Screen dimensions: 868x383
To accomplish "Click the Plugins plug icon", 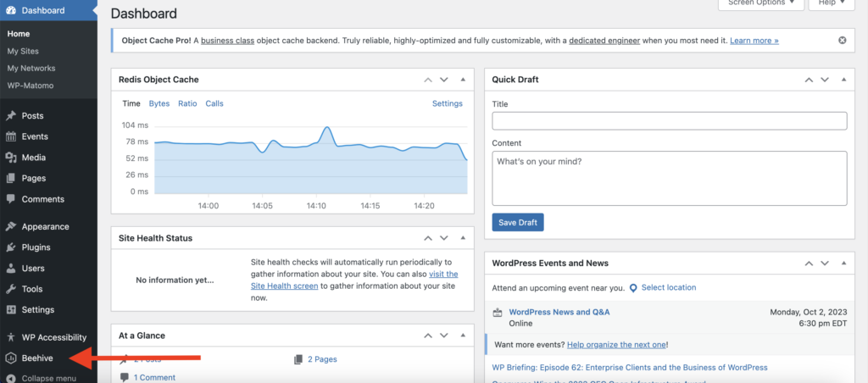I will (10, 247).
